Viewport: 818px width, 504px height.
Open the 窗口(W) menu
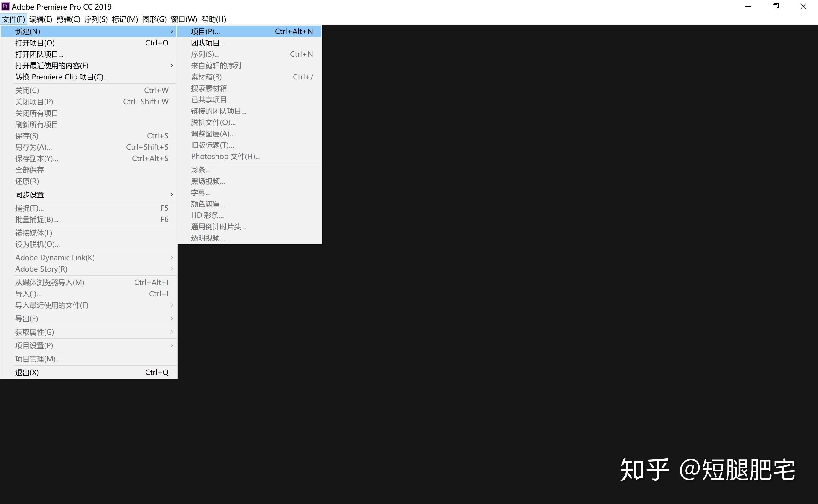(x=184, y=19)
